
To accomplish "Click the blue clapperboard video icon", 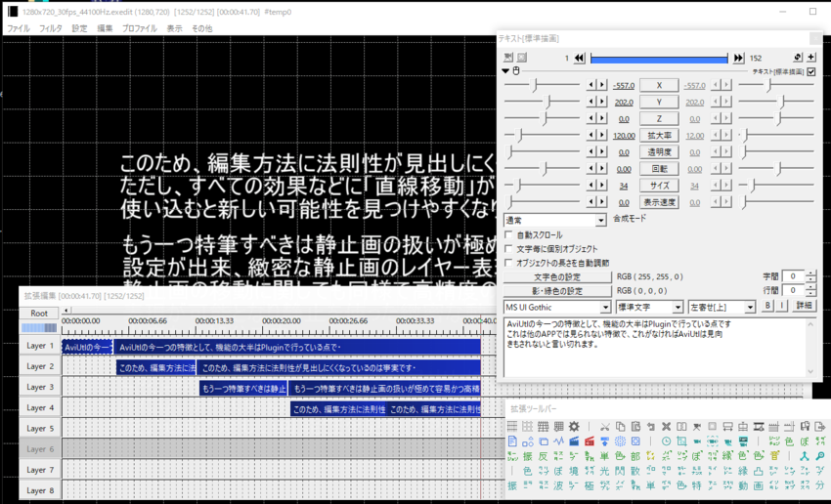I will tap(574, 441).
